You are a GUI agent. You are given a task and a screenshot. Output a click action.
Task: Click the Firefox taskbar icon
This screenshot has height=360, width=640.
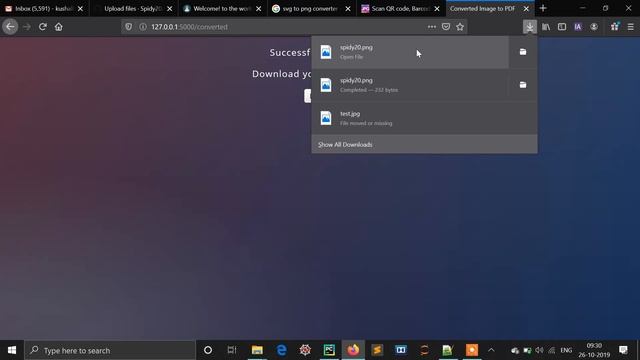pyautogui.click(x=353, y=350)
